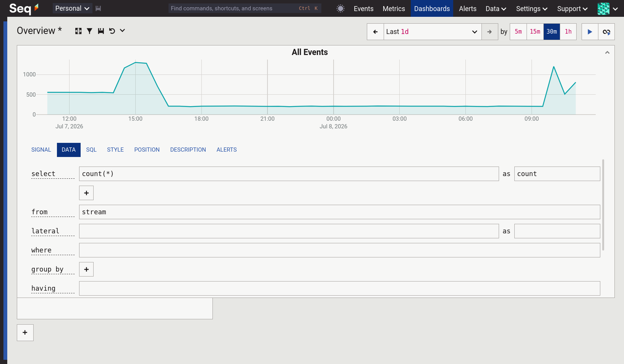Screen dimensions: 624x364
Task: Toggle the light/dark theme icon
Action: (340, 8)
